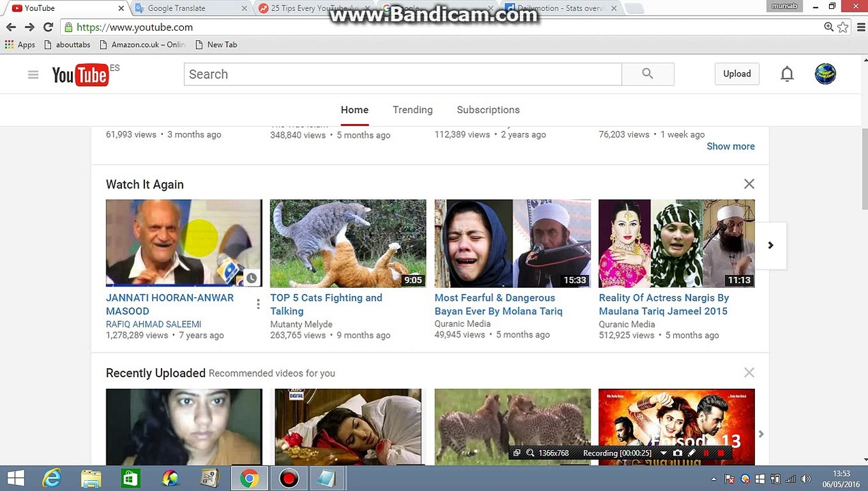Visit RAFIQ AHMAD SALEEMI channel
The height and width of the screenshot is (491, 868).
pos(153,325)
